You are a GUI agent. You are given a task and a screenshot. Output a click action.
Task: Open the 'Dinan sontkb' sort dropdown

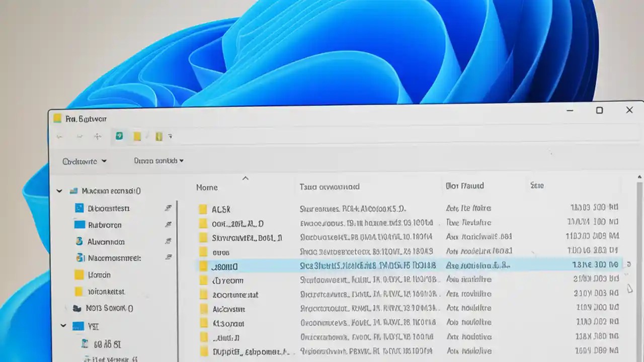(x=158, y=160)
